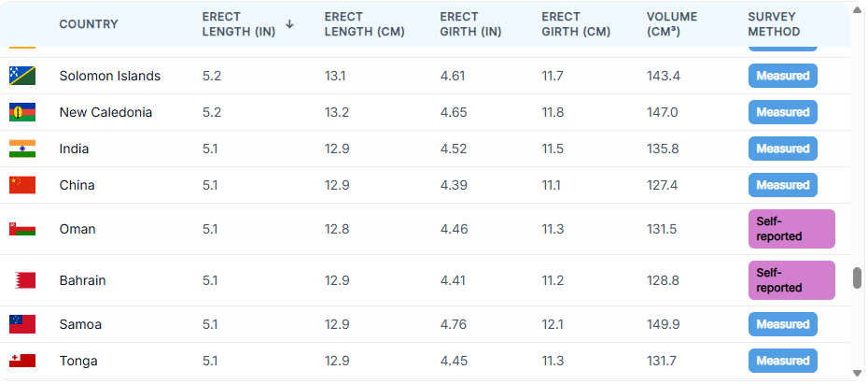Click the Bahrain flag icon
The width and height of the screenshot is (868, 384).
point(22,280)
